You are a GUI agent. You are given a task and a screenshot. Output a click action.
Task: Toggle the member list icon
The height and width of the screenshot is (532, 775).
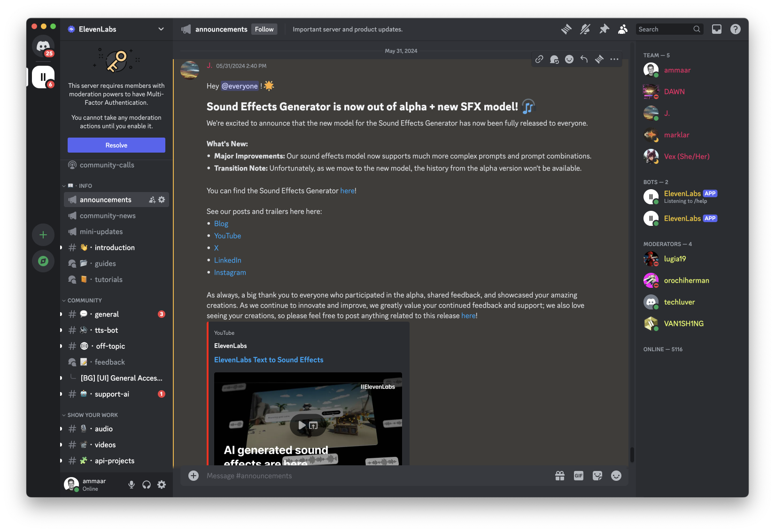623,29
